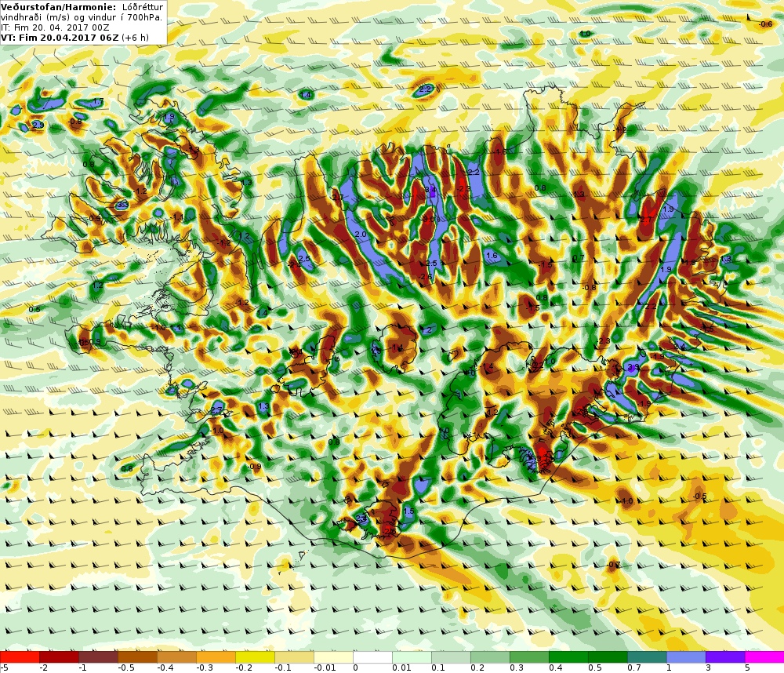This screenshot has width=784, height=673.
Task: Choose the medium green swatch starting at 0.3
Action: tap(529, 657)
